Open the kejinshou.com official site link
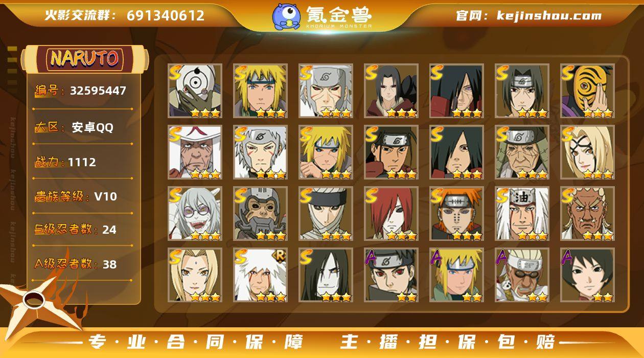 tap(549, 15)
